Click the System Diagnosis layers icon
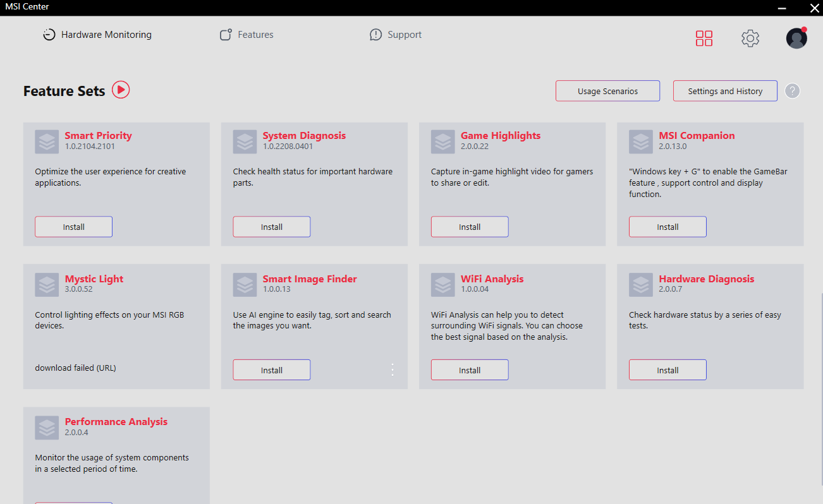This screenshot has height=504, width=823. (245, 142)
